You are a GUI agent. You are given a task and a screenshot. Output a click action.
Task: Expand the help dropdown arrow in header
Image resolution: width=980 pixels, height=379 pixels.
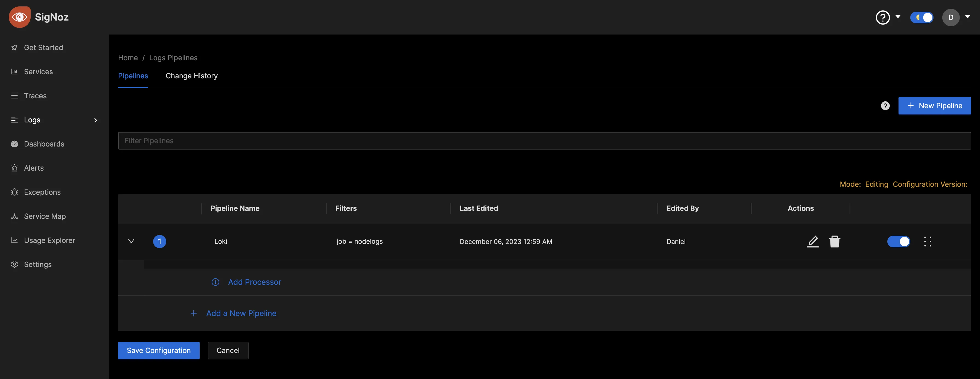pos(897,17)
